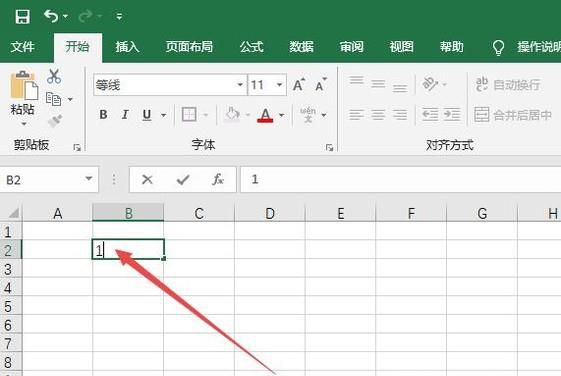
Task: Switch to the 开始 ribbon tab
Action: (x=77, y=47)
